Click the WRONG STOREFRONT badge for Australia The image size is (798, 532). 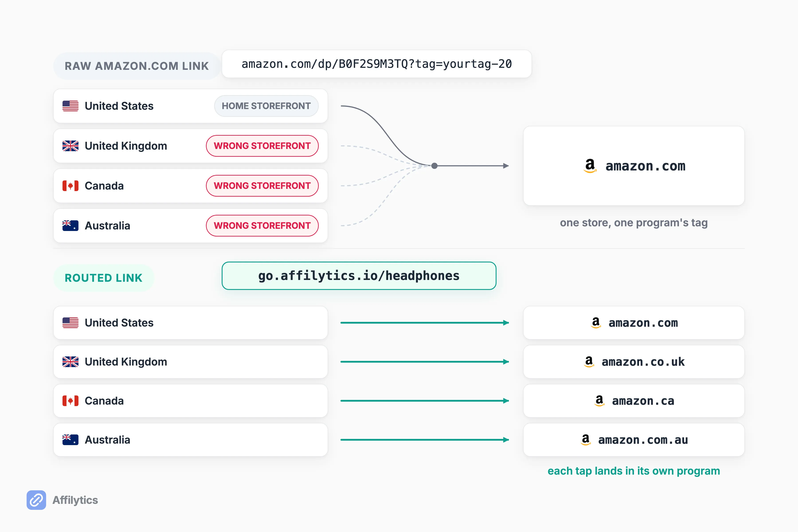[262, 226]
